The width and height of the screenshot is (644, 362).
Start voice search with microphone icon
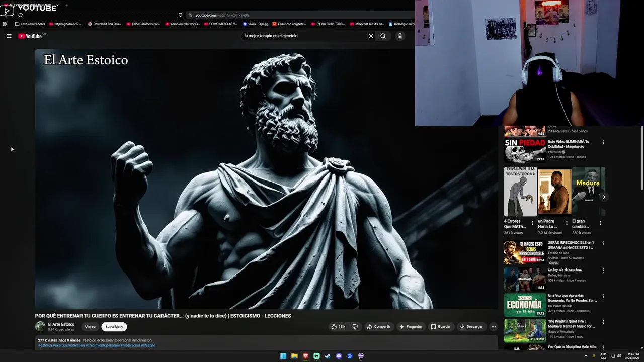(x=400, y=36)
